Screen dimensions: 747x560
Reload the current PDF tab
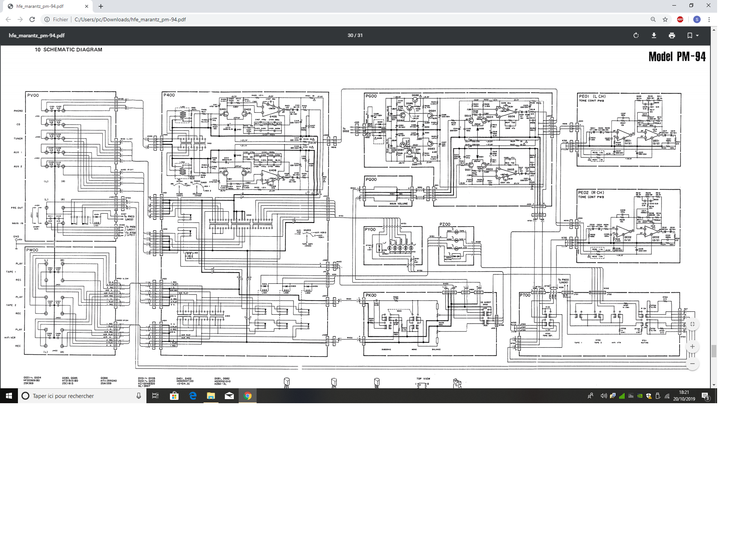click(x=32, y=19)
